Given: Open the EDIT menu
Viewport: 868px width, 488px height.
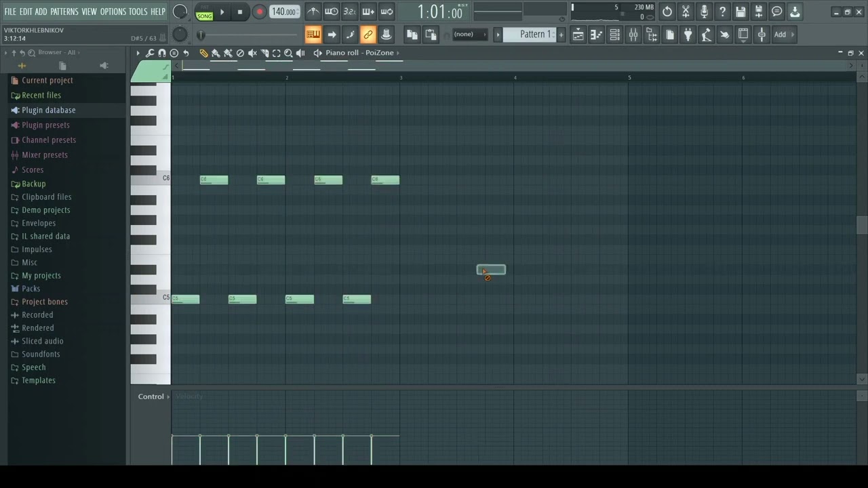Looking at the screenshot, I should click(26, 12).
